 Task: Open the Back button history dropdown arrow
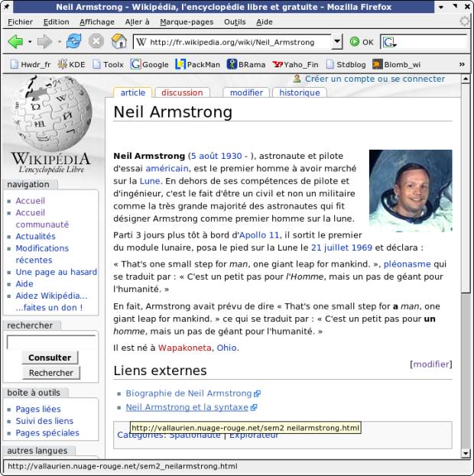28,42
